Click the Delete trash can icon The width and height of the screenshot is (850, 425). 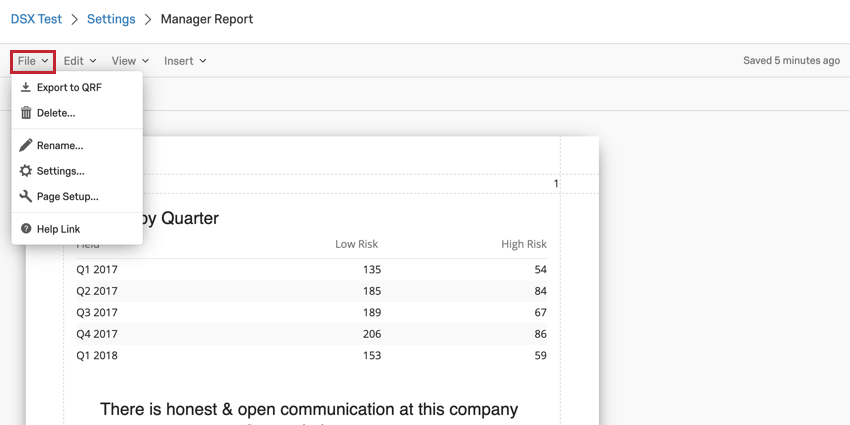click(x=26, y=113)
